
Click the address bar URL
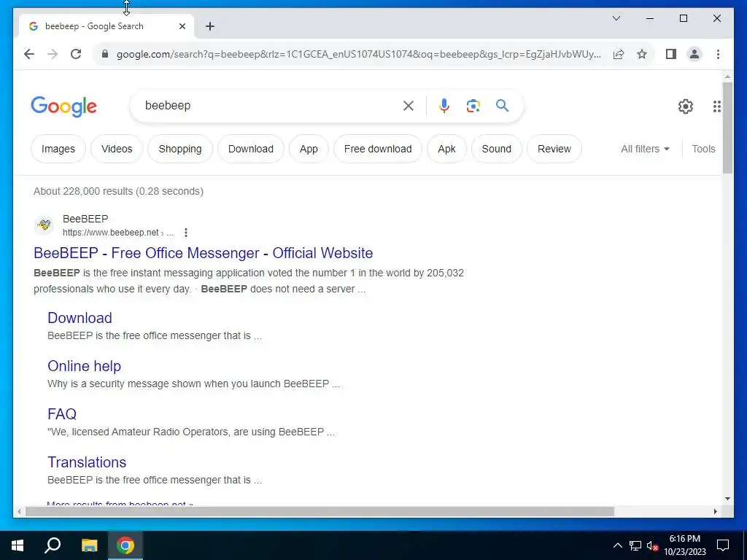358,54
